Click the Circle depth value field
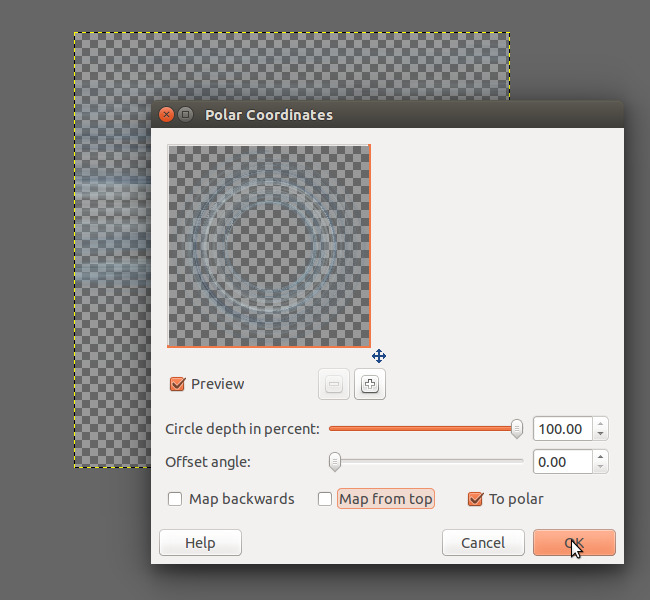 [562, 429]
